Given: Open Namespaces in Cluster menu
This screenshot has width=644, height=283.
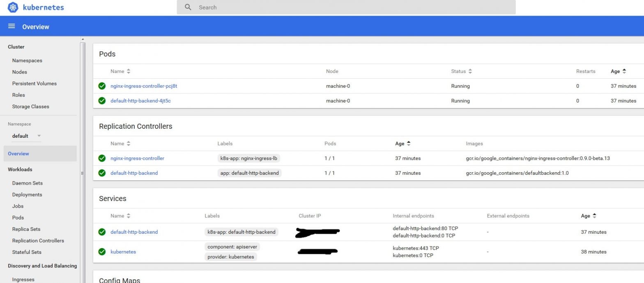Looking at the screenshot, I should [x=27, y=60].
